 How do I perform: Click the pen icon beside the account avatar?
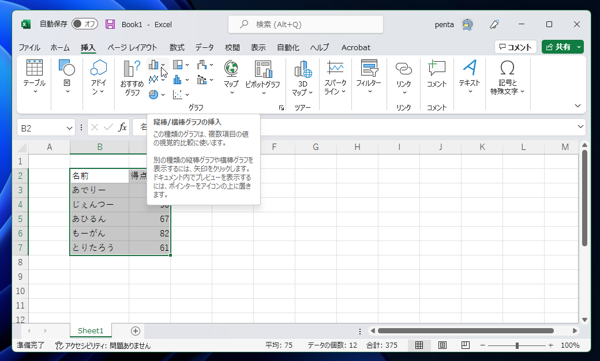[x=494, y=25]
